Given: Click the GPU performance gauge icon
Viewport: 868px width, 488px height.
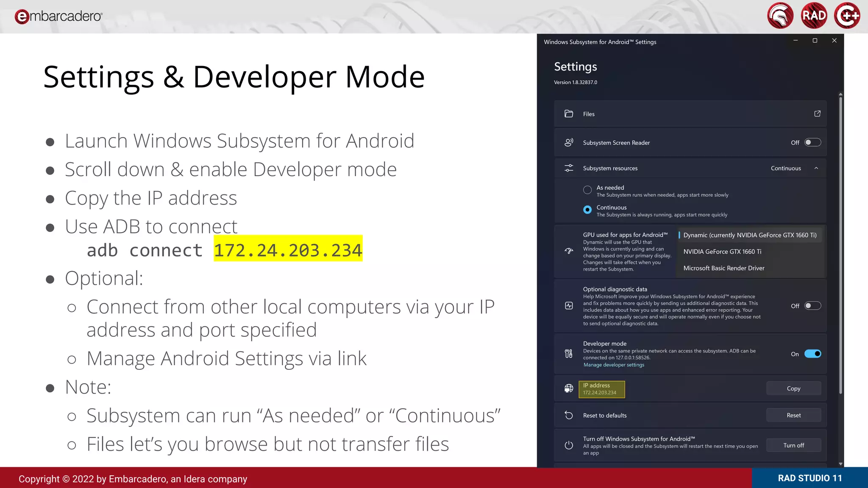Looking at the screenshot, I should [569, 251].
